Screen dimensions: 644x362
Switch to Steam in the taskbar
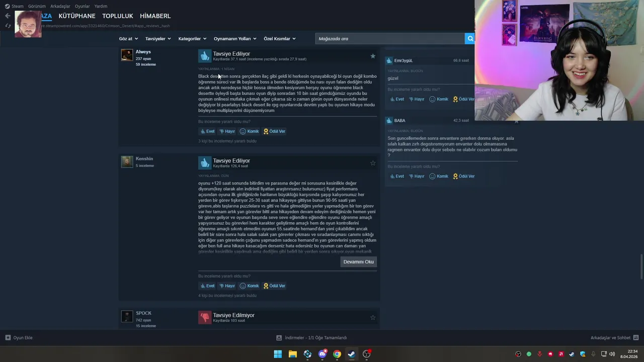point(352,354)
